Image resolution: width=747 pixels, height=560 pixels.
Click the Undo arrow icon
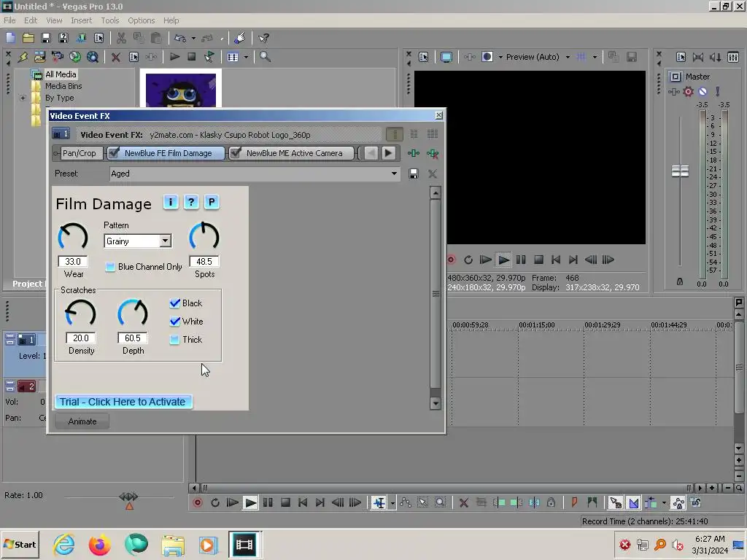click(x=180, y=38)
